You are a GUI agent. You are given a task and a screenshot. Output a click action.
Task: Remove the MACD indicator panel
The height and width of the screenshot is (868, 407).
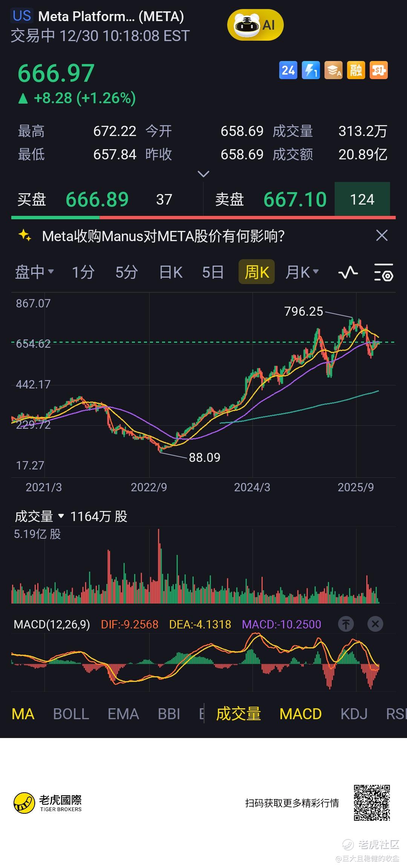pos(375,624)
